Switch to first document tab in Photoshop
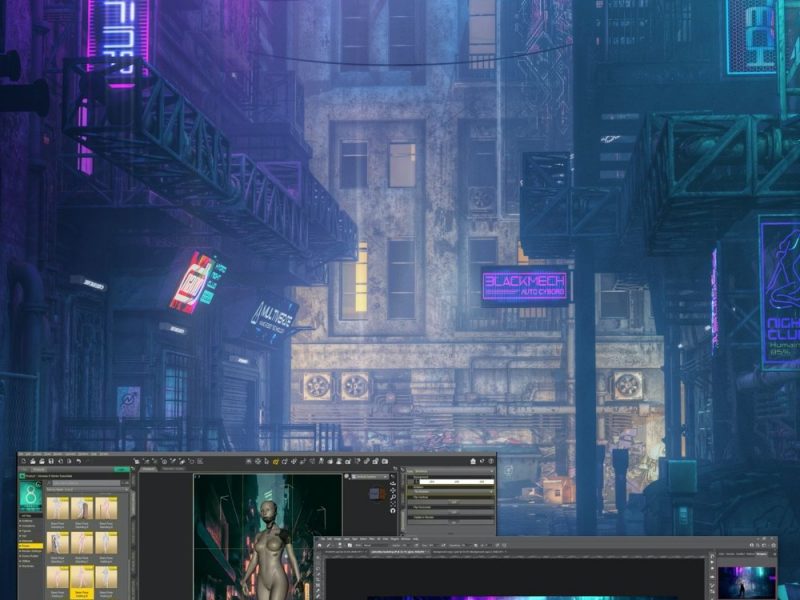The height and width of the screenshot is (600, 800). (x=345, y=552)
